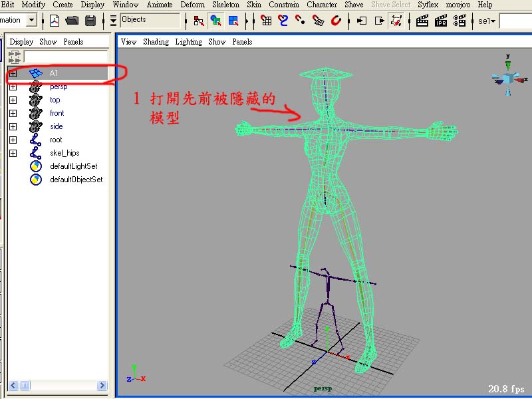Screen dimensions: 532x399
Task: Expand the persp node in outliner
Action: tap(13, 87)
